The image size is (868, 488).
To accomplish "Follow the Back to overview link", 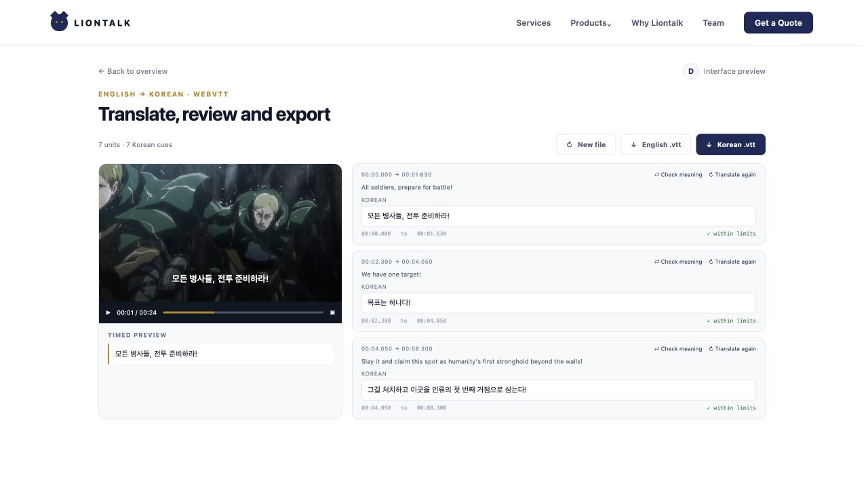I will [133, 71].
